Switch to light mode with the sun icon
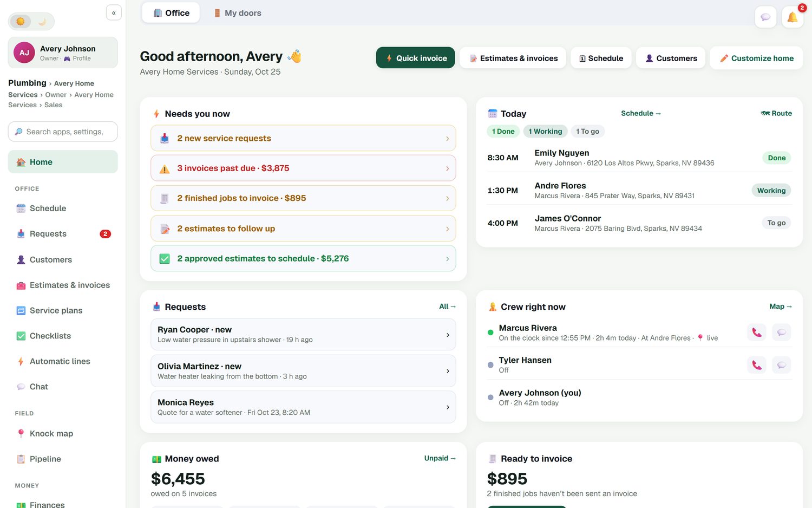The image size is (812, 508). pyautogui.click(x=21, y=22)
